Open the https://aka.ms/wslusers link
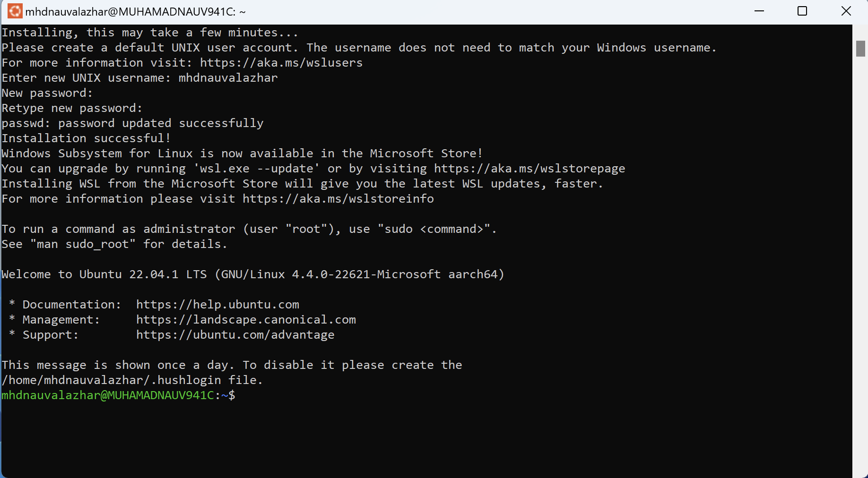This screenshot has width=868, height=478. [281, 62]
